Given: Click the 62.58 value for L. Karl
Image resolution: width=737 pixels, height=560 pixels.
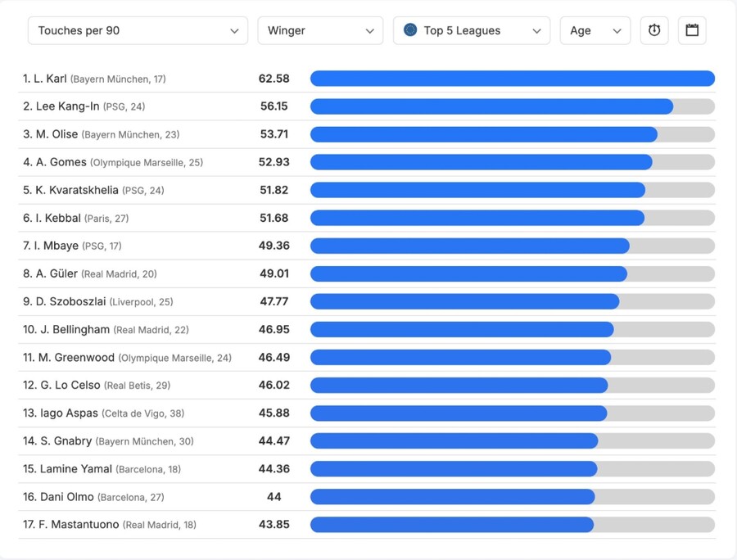Looking at the screenshot, I should (x=274, y=79).
